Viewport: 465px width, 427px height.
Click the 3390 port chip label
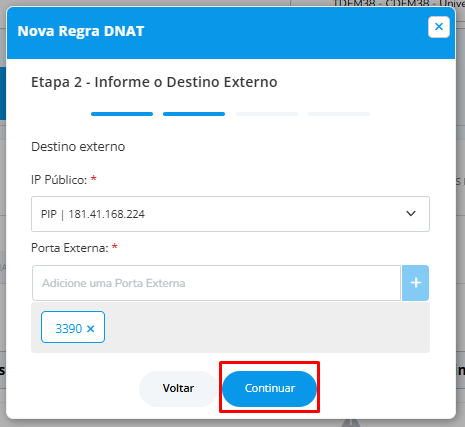coord(69,329)
